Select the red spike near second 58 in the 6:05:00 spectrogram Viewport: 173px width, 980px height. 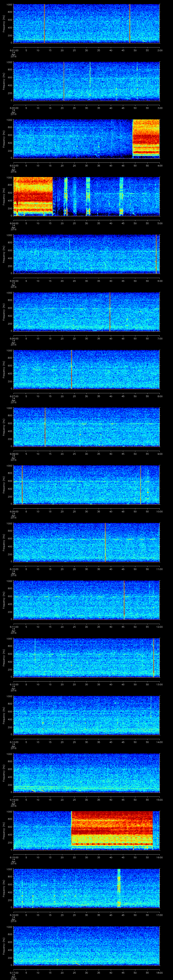pyautogui.click(x=156, y=254)
